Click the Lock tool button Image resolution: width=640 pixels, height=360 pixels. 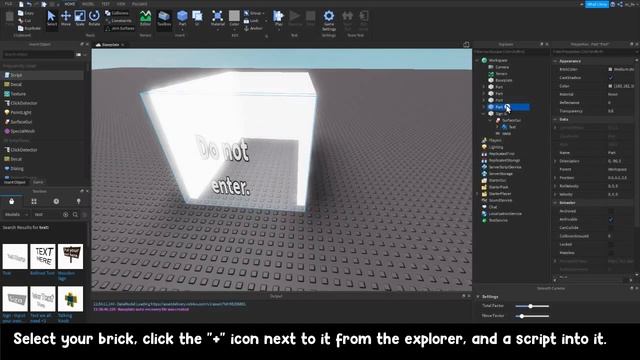[251, 20]
